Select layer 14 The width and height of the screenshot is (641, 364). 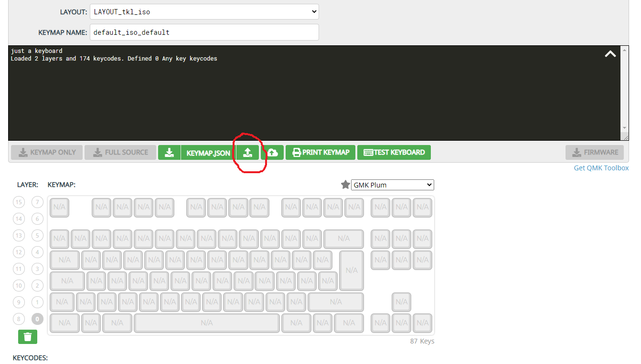coord(19,219)
